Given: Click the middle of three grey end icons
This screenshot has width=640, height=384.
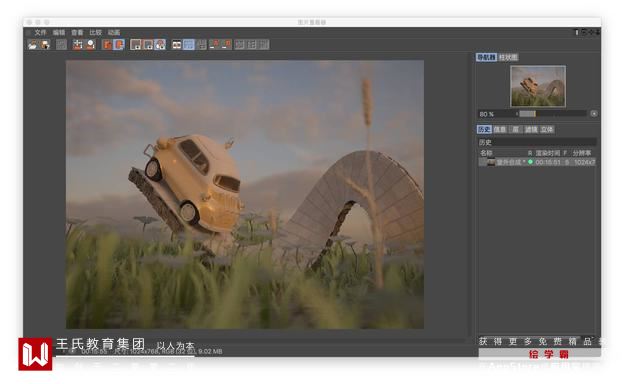Looking at the screenshot, I should pos(252,44).
